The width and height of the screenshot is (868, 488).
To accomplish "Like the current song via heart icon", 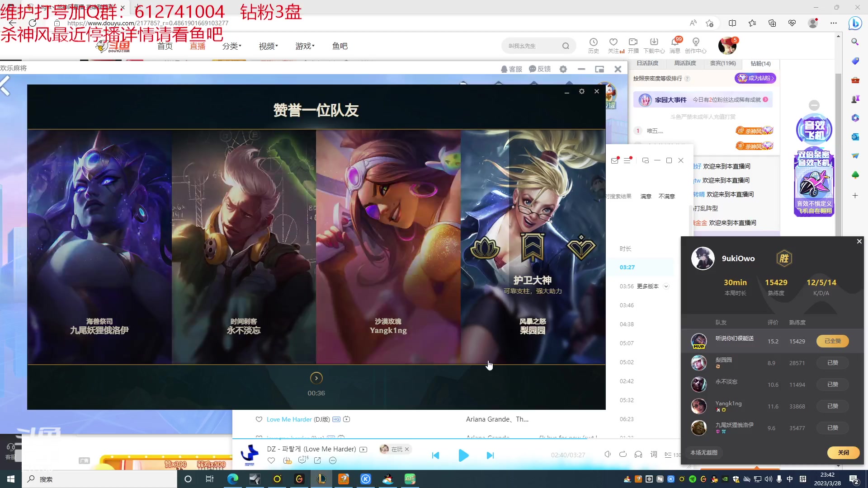I will click(x=271, y=460).
